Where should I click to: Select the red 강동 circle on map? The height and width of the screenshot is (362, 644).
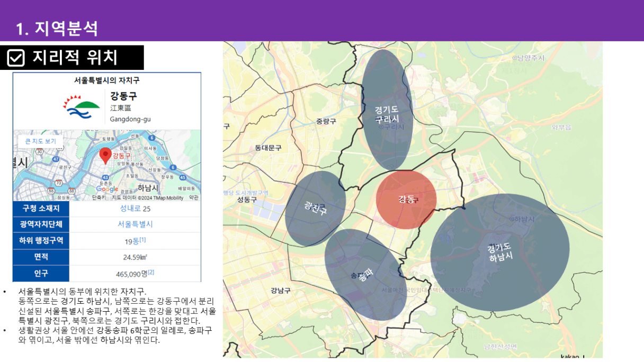(x=406, y=200)
